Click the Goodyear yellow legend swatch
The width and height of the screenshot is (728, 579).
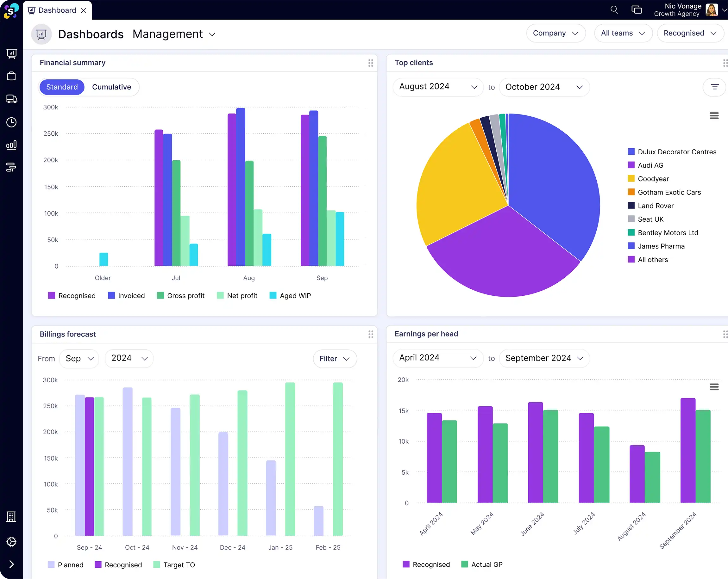631,179
